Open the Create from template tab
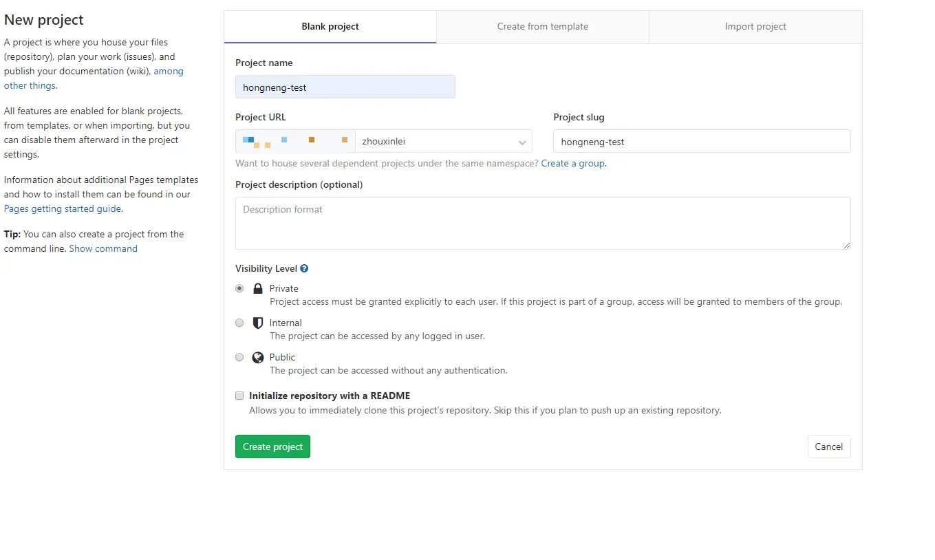This screenshot has height=560, width=935. pyautogui.click(x=542, y=27)
